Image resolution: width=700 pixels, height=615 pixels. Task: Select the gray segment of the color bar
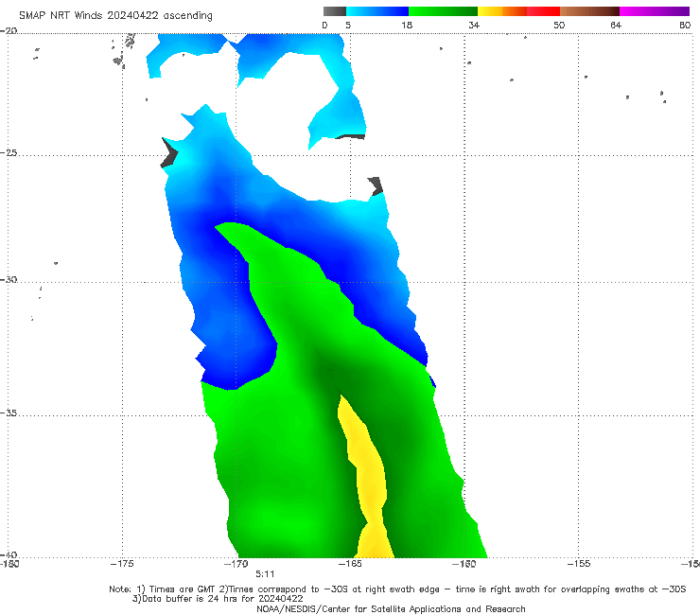click(x=335, y=11)
